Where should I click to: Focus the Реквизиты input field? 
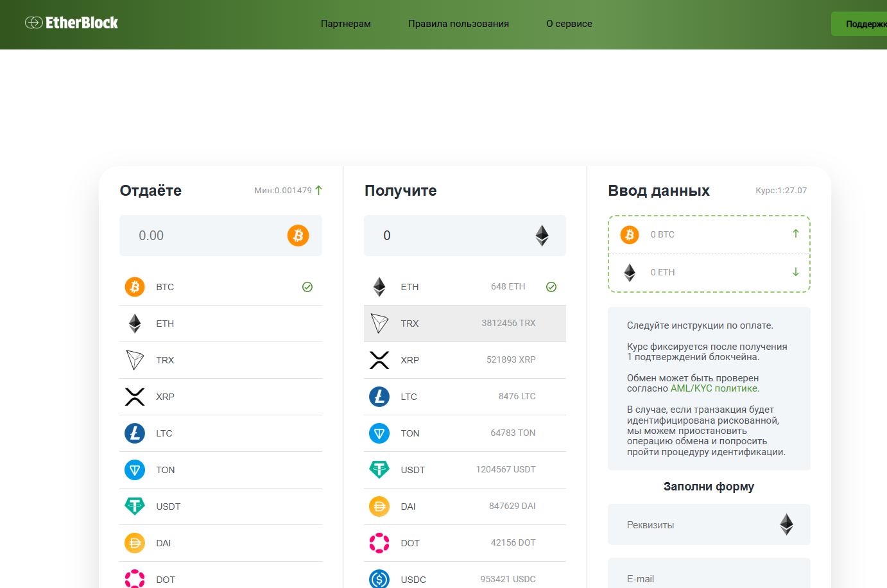700,524
